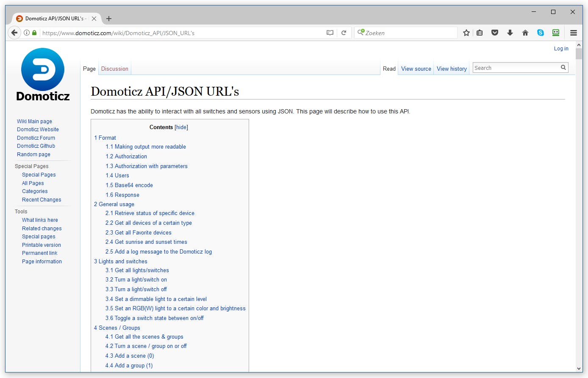Select the Read tab

click(389, 69)
